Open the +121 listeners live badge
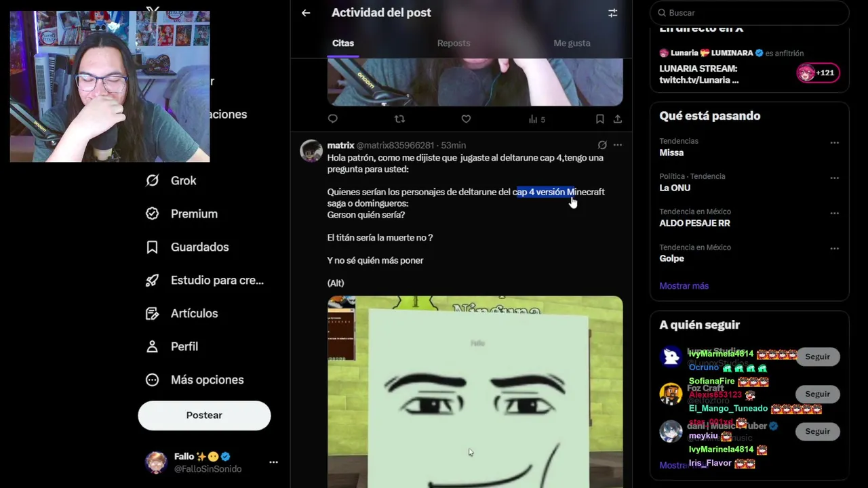868x488 pixels. point(818,73)
